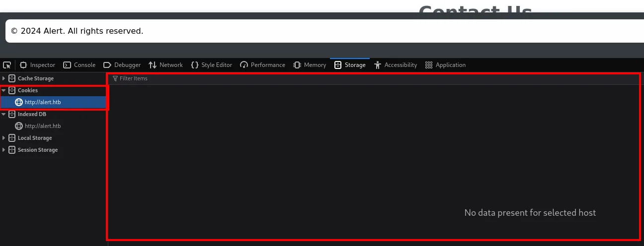Image resolution: width=644 pixels, height=246 pixels.
Task: Open the Style Editor tab
Action: pyautogui.click(x=212, y=65)
